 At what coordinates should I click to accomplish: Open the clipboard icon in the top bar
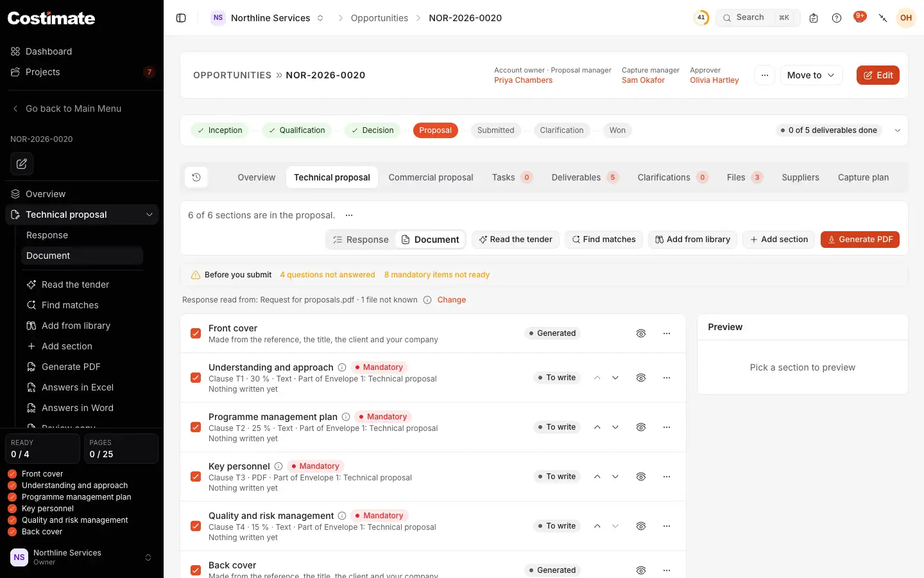click(x=814, y=18)
